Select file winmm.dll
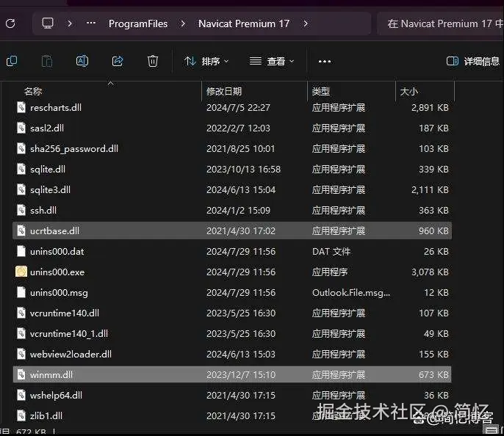Viewport: 504px width, 436px height. 232,374
